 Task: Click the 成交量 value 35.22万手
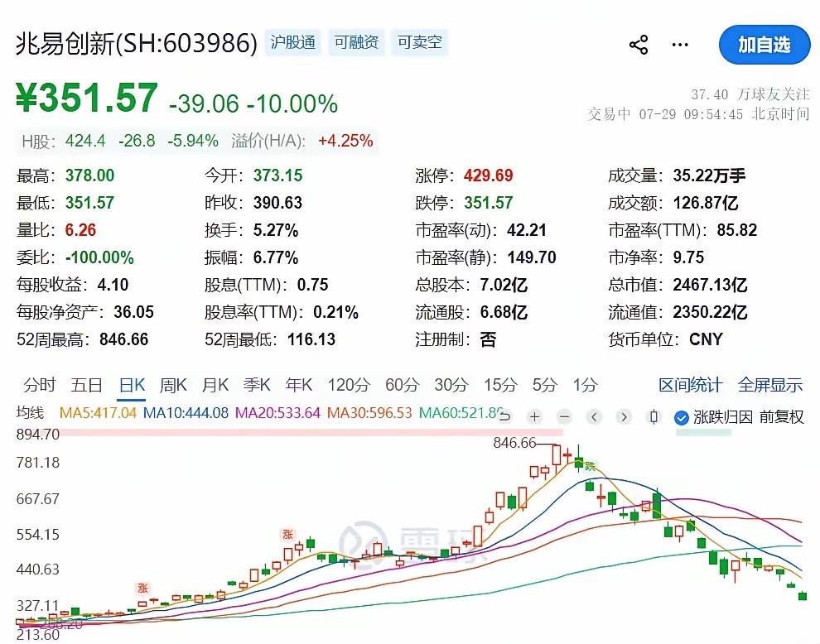click(709, 175)
